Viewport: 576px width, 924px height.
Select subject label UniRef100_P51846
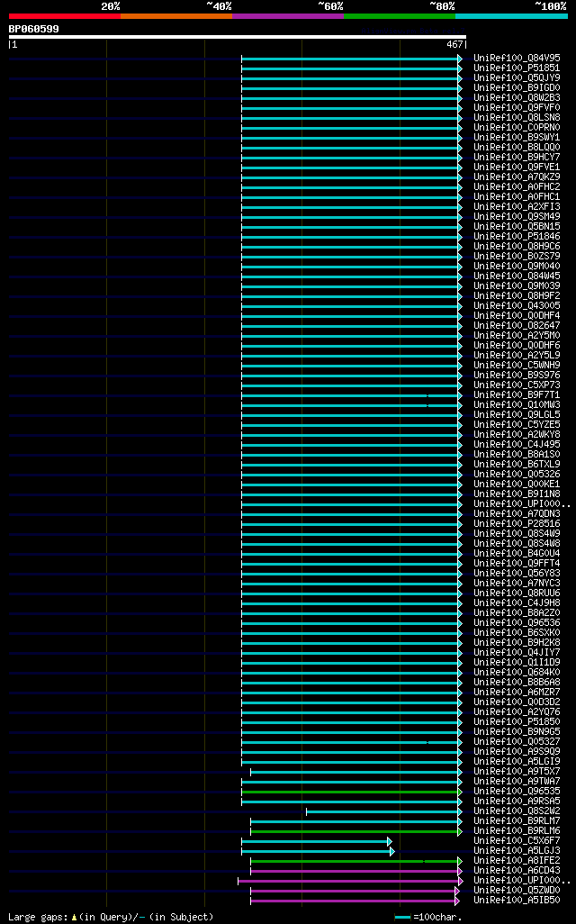517,236
